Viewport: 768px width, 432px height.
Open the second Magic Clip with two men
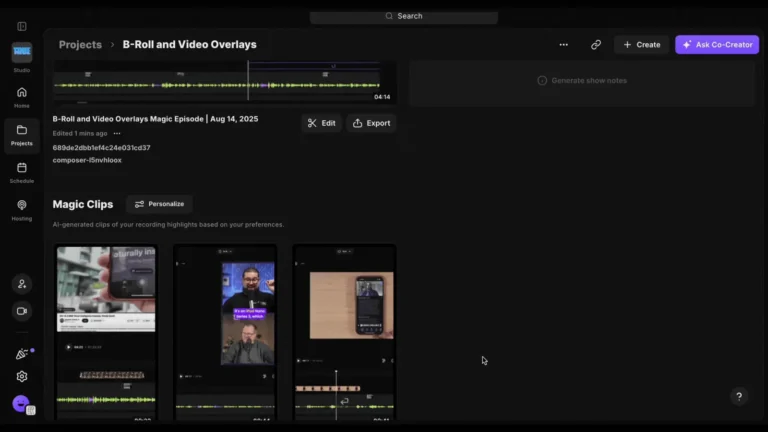225,332
